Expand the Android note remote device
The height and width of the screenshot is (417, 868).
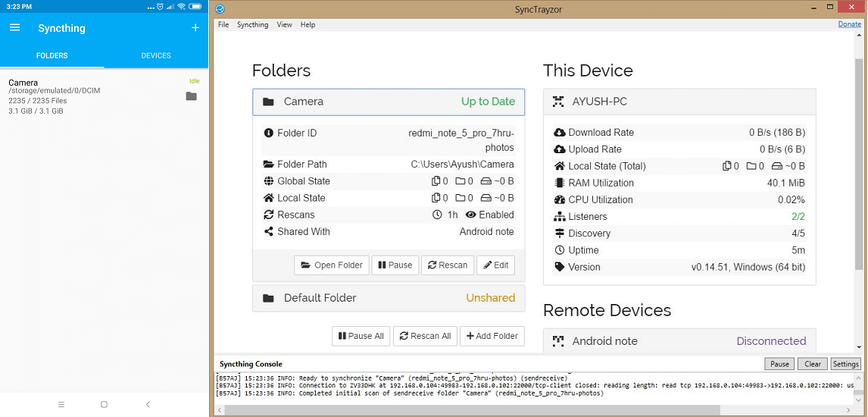[x=680, y=341]
